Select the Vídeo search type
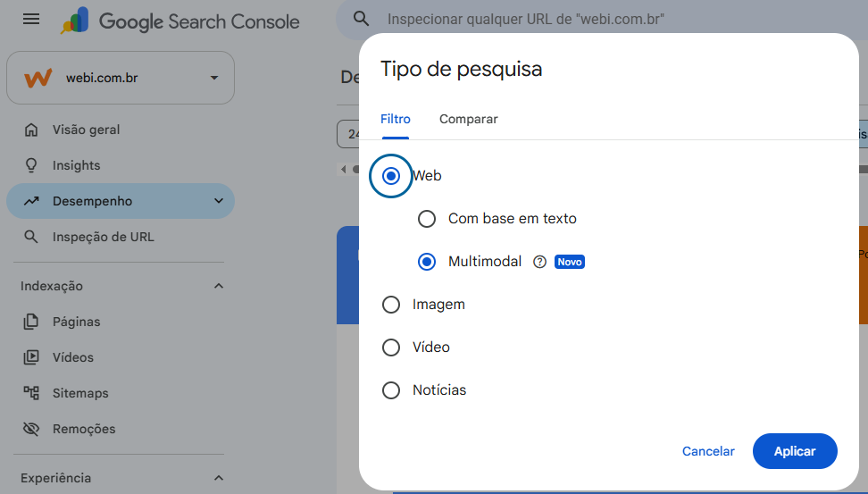 391,347
